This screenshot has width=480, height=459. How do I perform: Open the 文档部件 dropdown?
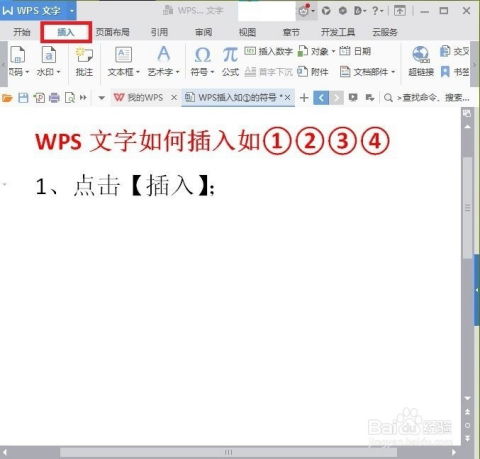pyautogui.click(x=367, y=72)
